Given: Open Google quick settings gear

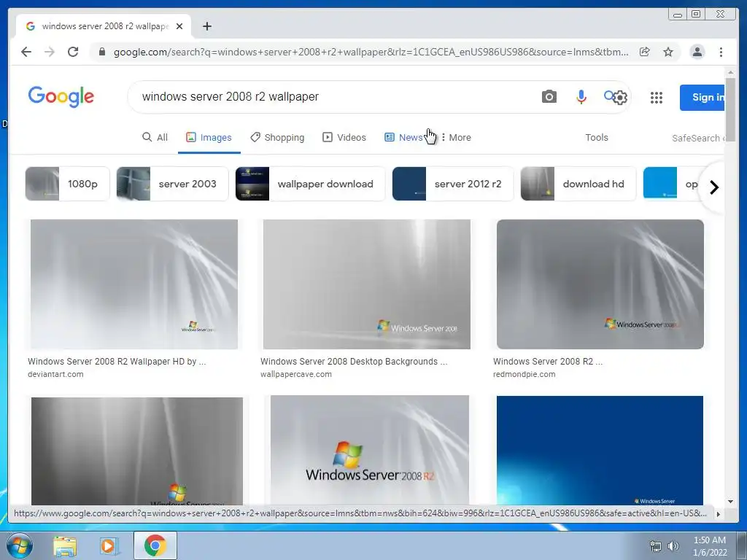Looking at the screenshot, I should coord(620,98).
